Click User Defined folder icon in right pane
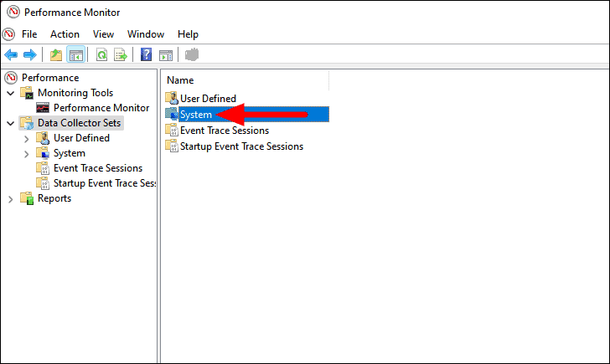Image resolution: width=610 pixels, height=364 pixels. [172, 98]
